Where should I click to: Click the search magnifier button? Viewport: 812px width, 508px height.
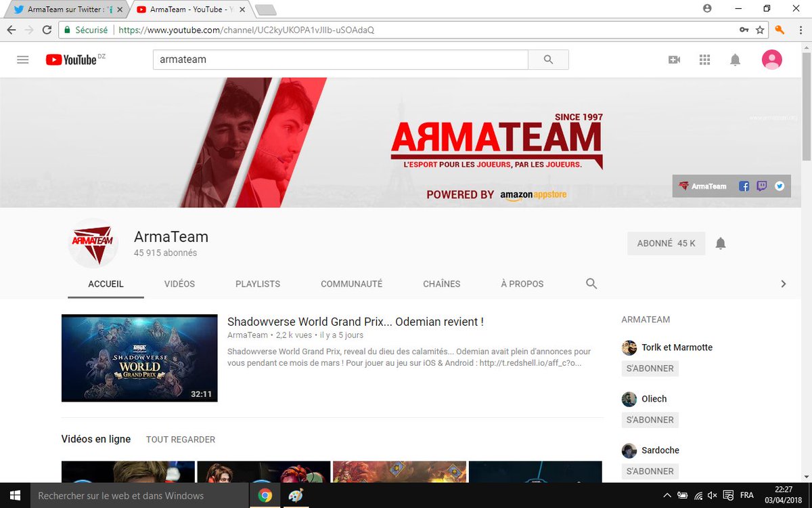(548, 60)
